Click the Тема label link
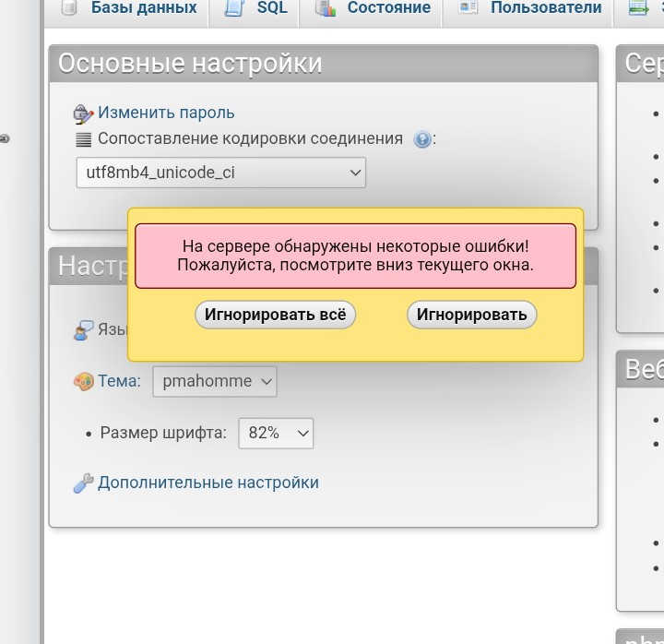This screenshot has height=644, width=664. pos(120,381)
